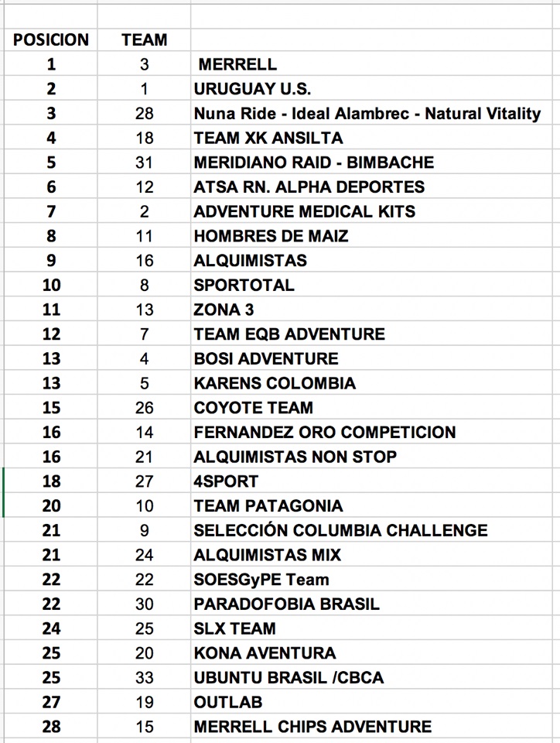The height and width of the screenshot is (743, 560).
Task: Select the UBUNTU BRASIL /CBCA cell
Action: pos(289,677)
